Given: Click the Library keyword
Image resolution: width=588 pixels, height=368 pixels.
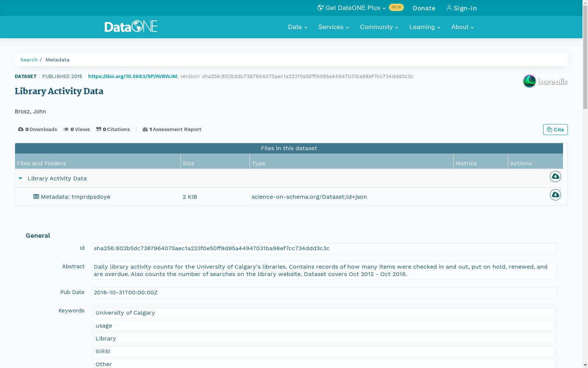Looking at the screenshot, I should 324,339.
